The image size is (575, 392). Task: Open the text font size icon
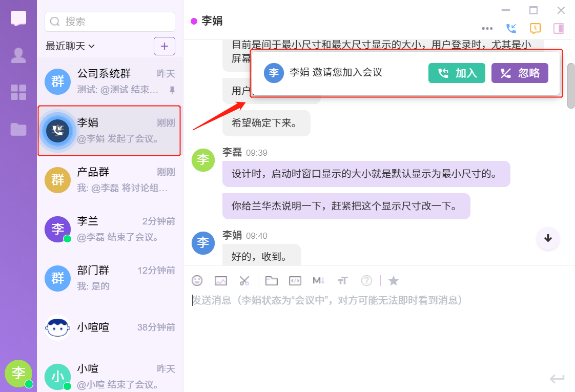343,280
